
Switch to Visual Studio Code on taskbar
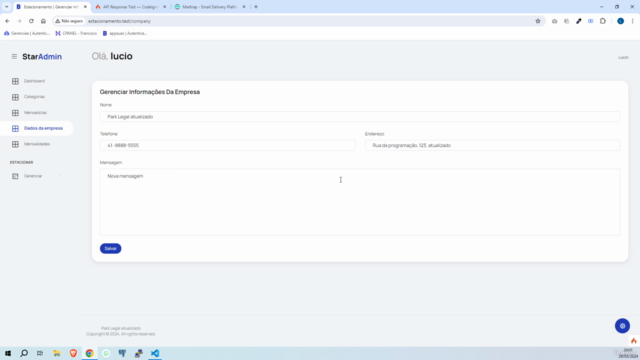155,353
